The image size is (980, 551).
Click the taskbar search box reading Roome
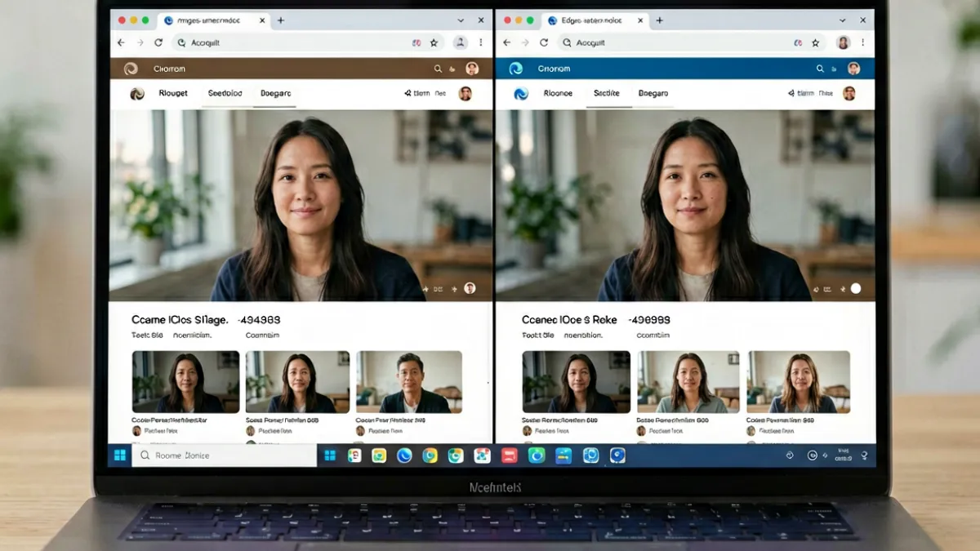point(225,455)
